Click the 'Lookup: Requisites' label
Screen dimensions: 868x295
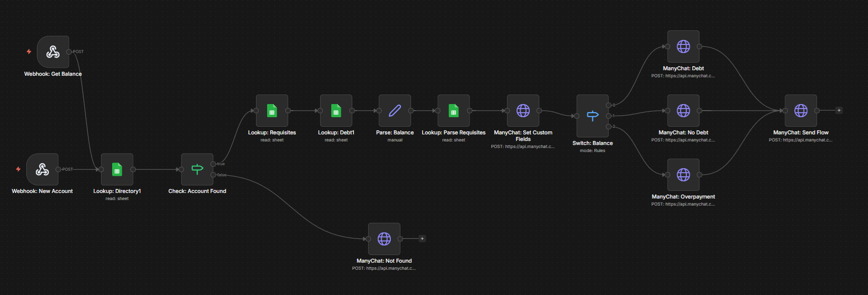(x=272, y=132)
